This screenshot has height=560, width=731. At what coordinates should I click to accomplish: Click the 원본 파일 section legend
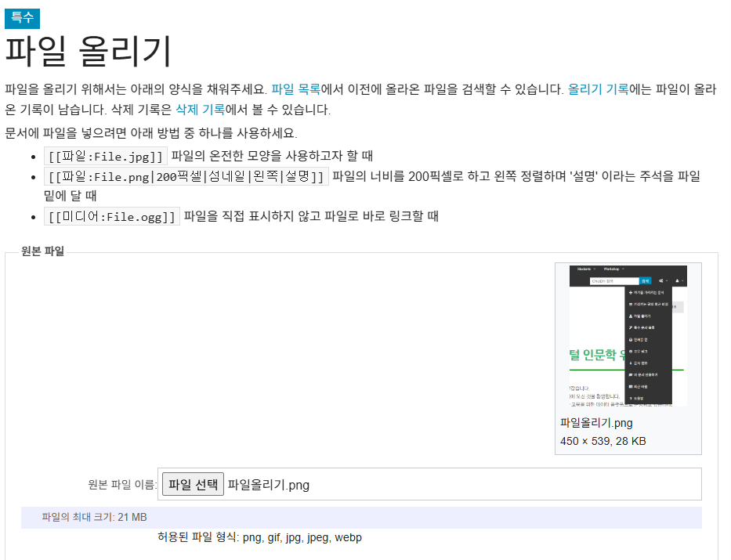click(43, 251)
